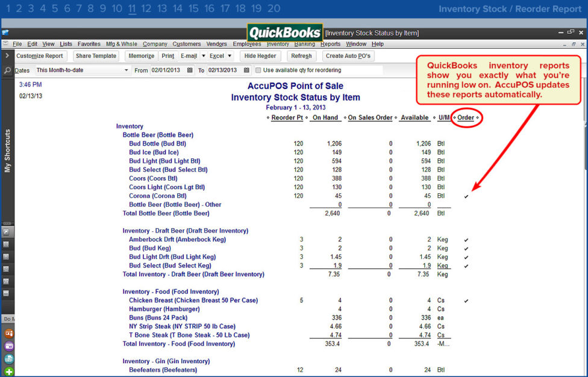Screen dimensions: 588x377
Task: Open the Company menu
Action: 155,44
